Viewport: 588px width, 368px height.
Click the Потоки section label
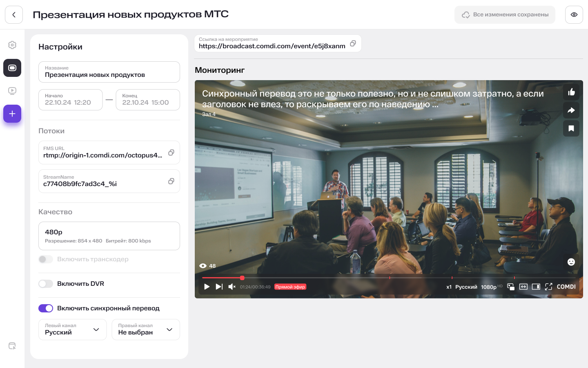pyautogui.click(x=51, y=131)
